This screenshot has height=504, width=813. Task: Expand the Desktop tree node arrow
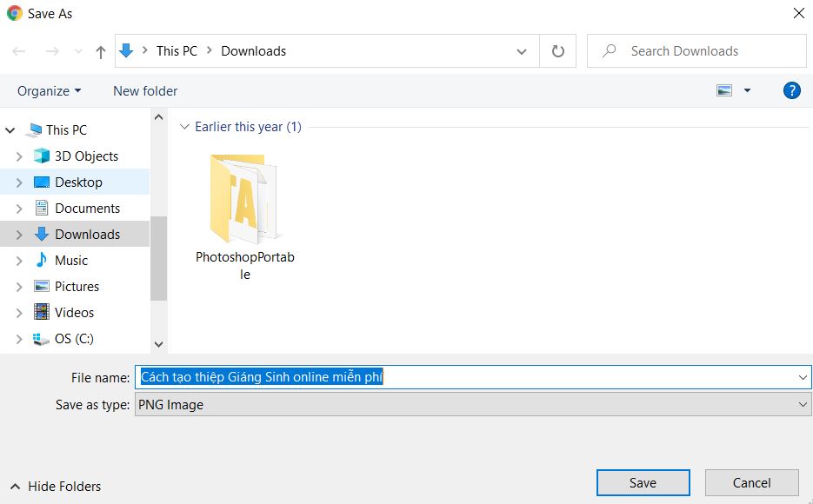tap(19, 182)
